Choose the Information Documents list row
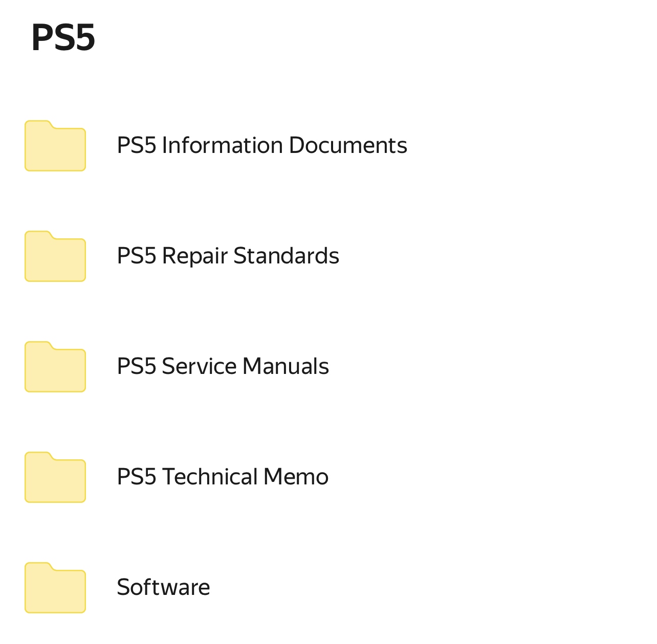Screen dimensions: 657x644 328,146
